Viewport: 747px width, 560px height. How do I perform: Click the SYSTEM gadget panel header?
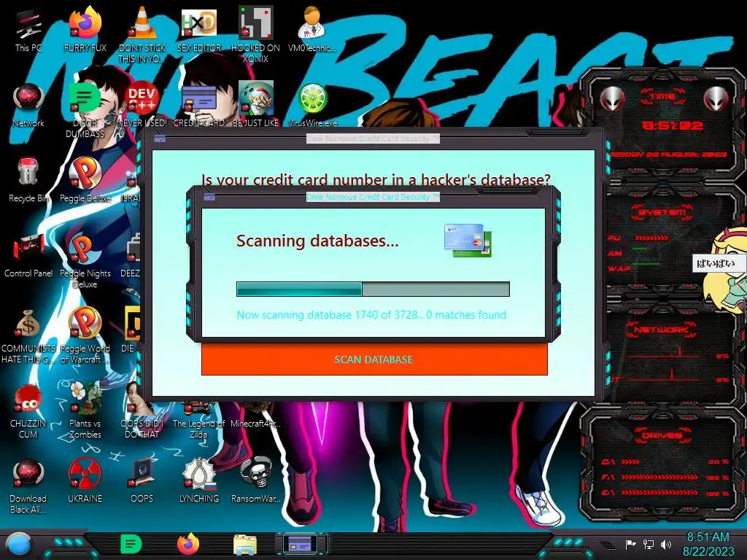[662, 212]
